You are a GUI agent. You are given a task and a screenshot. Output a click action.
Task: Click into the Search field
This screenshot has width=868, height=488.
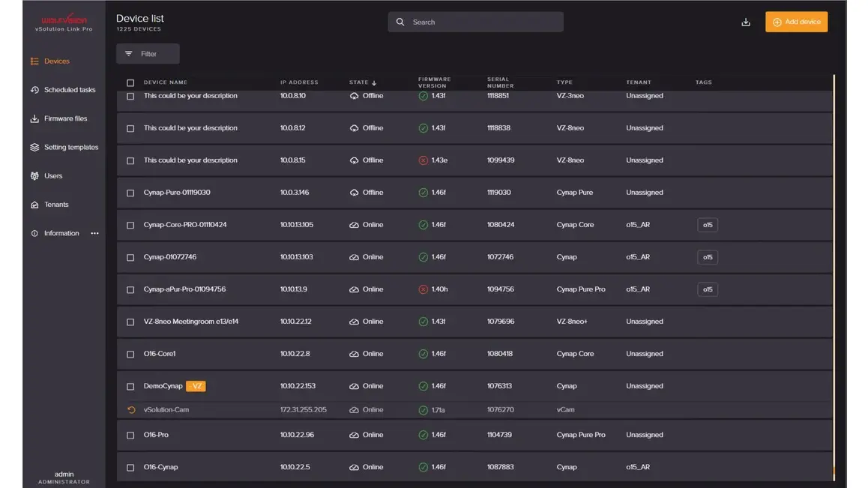pyautogui.click(x=483, y=22)
